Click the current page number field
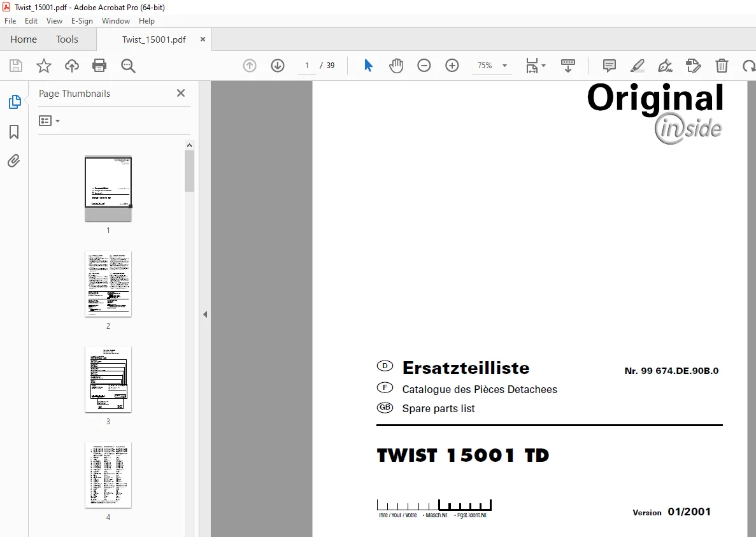Image resolution: width=756 pixels, height=537 pixels. pos(306,66)
